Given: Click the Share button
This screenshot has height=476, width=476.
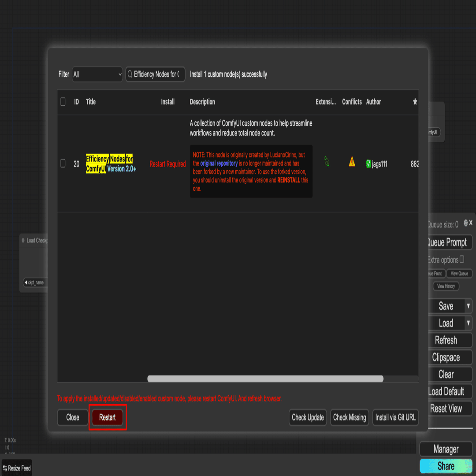Looking at the screenshot, I should click(x=446, y=466).
